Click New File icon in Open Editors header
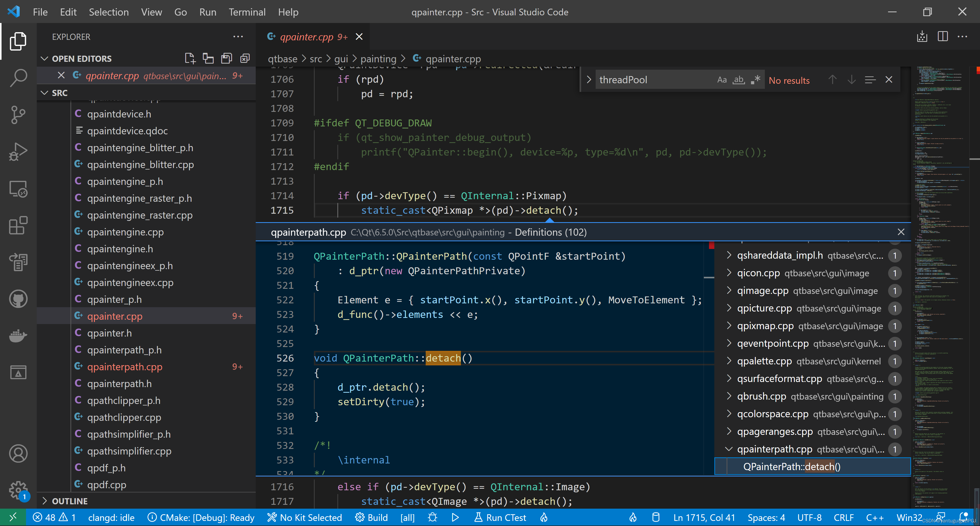 coord(190,59)
